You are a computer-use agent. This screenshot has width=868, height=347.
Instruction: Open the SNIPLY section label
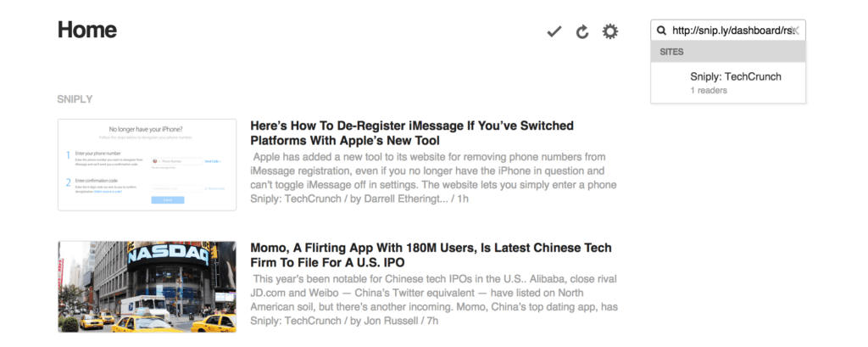75,99
